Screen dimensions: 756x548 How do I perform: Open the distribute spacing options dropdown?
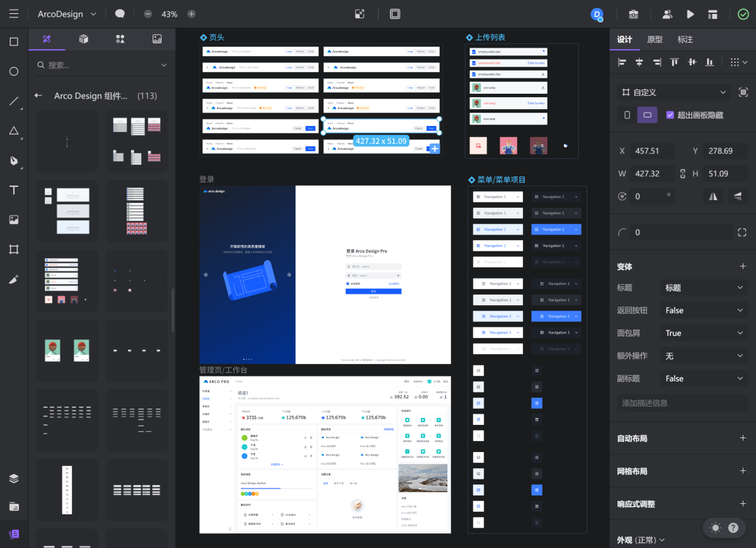738,62
